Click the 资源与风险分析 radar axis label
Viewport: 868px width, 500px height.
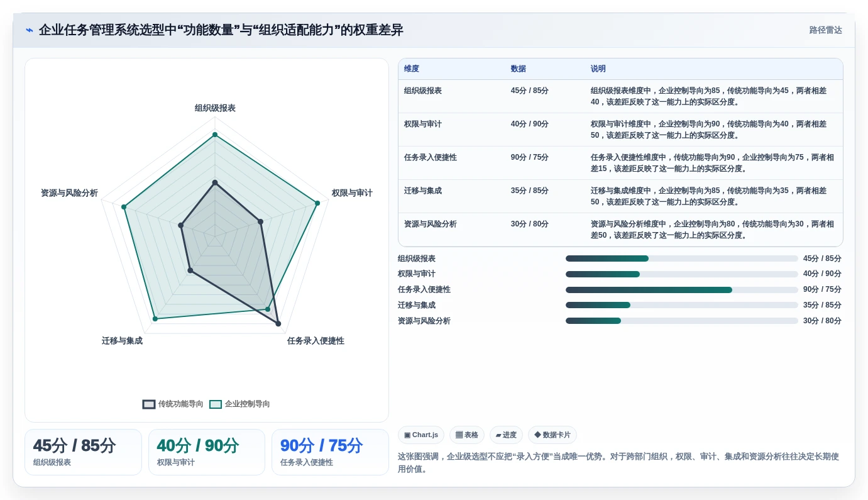click(x=69, y=193)
